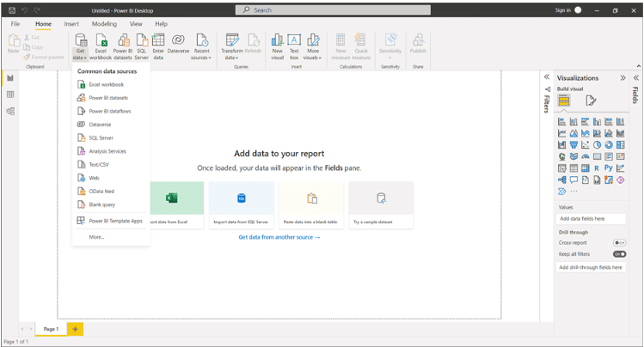Expand the Fields pane chevron
Viewport: 644px width, 347px height.
click(x=635, y=77)
